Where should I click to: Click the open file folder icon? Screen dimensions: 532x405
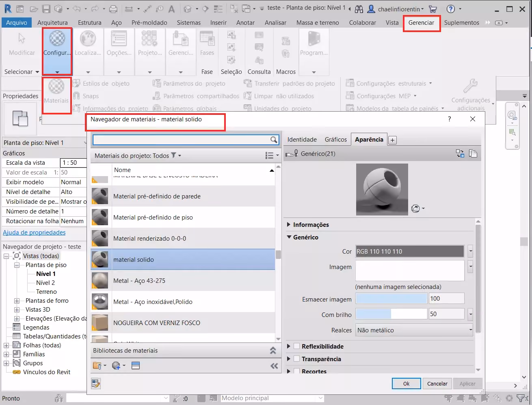pos(34,9)
